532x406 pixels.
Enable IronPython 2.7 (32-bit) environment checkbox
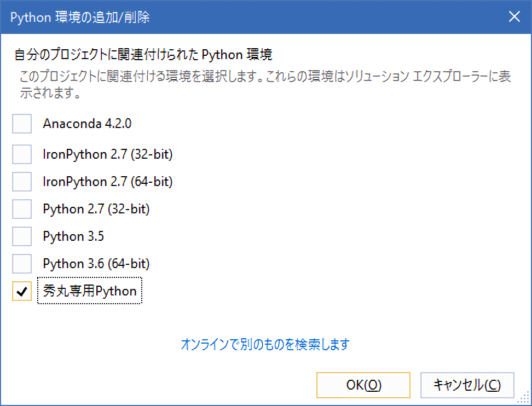[22, 154]
